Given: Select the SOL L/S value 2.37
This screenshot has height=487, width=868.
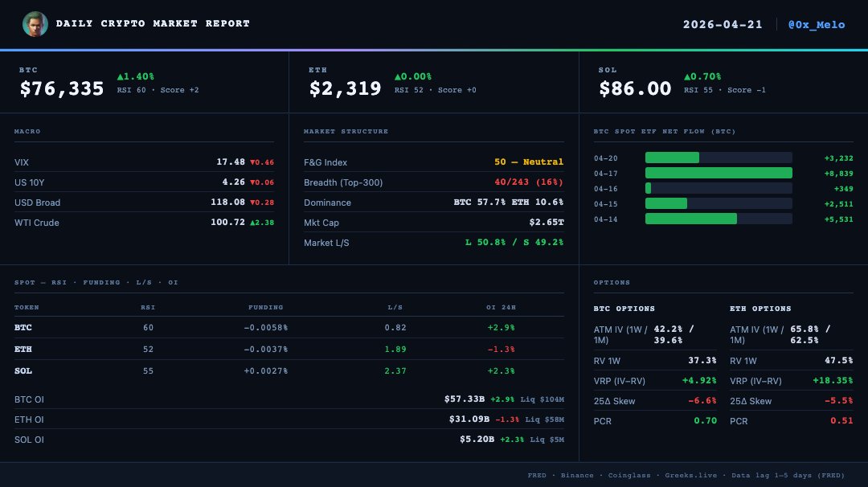Looking at the screenshot, I should [x=395, y=370].
